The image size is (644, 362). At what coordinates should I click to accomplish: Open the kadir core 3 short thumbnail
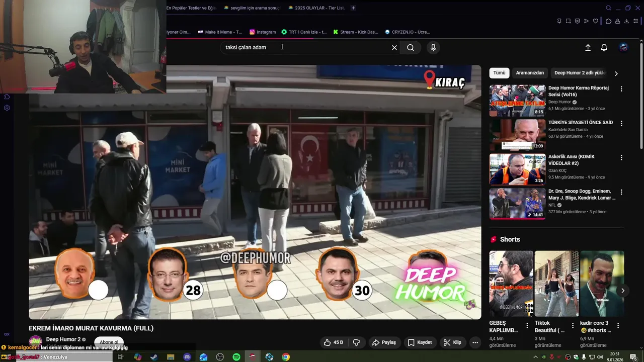pyautogui.click(x=602, y=284)
